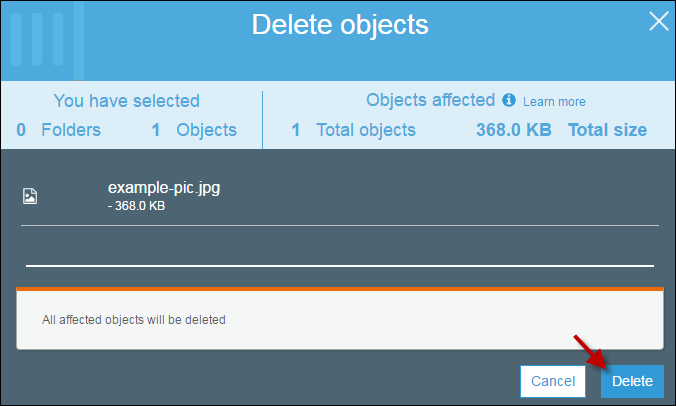Click the orange bar atop the warning notice
Screen dimensions: 676x406
click(340, 289)
